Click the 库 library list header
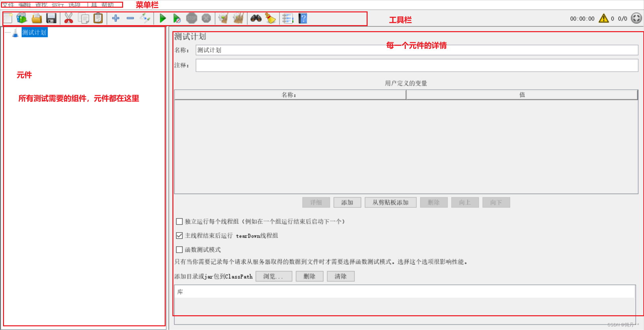 [x=405, y=292]
